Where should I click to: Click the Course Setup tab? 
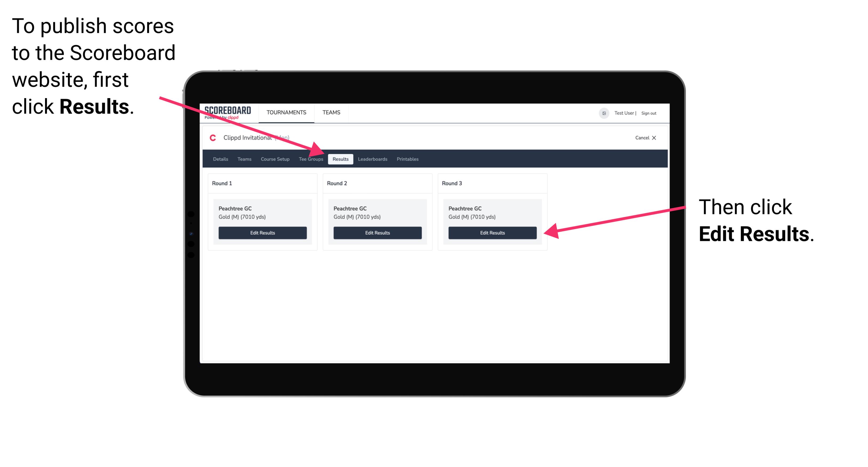(274, 159)
